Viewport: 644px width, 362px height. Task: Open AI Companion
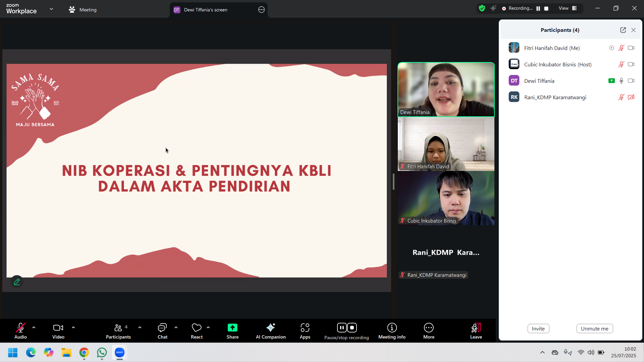[x=271, y=330]
